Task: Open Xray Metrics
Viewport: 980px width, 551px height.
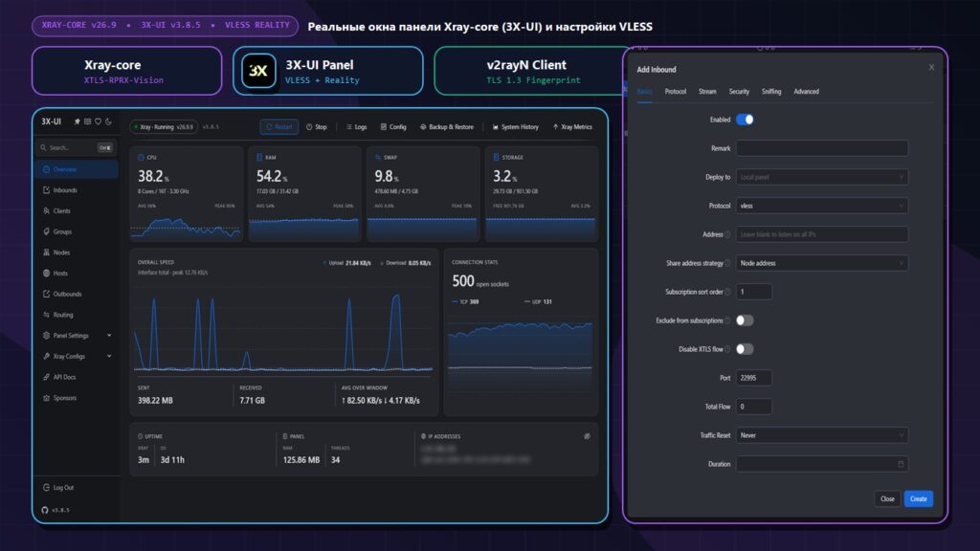Action: 572,127
